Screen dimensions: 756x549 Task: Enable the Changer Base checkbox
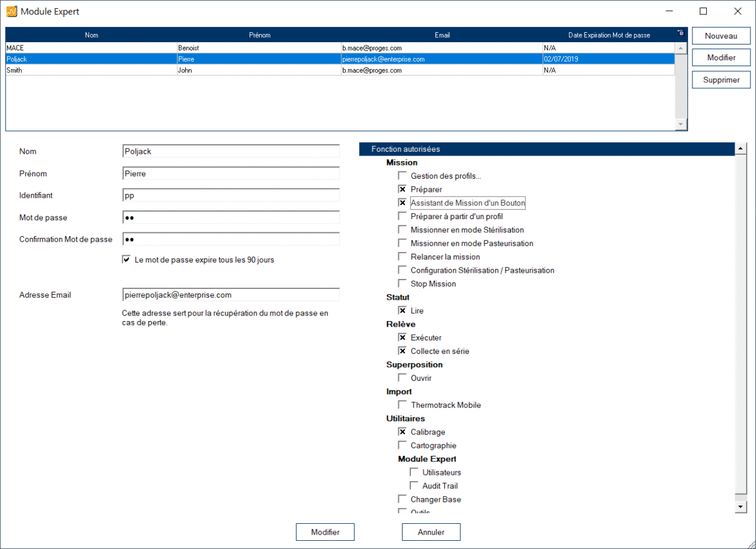point(402,499)
